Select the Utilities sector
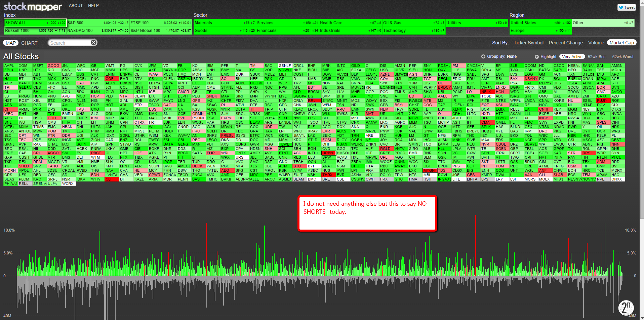 pos(477,23)
